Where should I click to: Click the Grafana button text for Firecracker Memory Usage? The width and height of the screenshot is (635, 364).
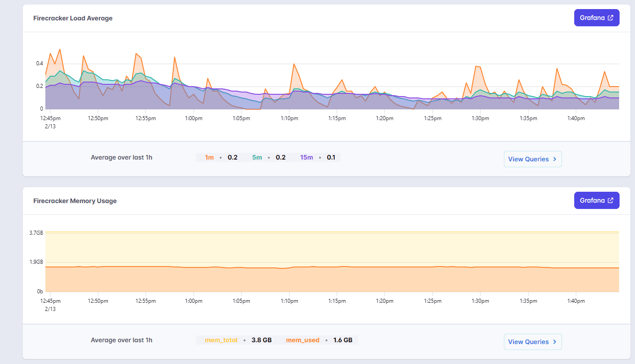click(x=592, y=200)
